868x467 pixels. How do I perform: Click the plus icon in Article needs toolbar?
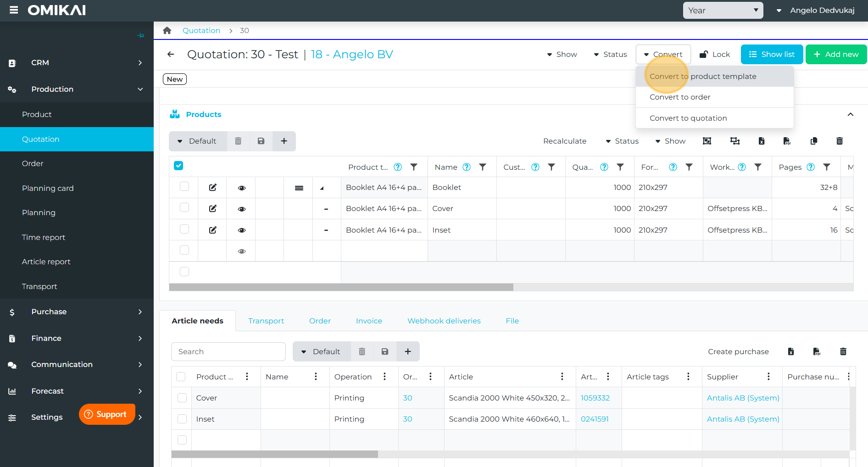point(407,351)
